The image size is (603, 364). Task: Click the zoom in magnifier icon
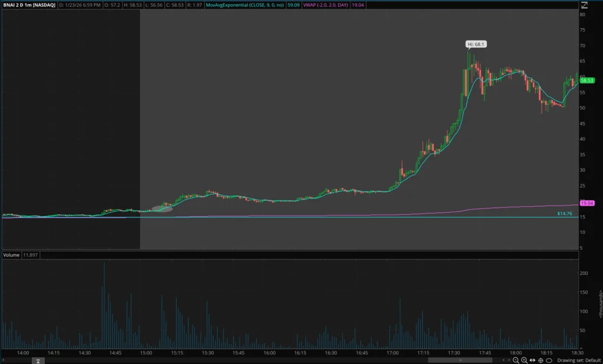(x=524, y=360)
